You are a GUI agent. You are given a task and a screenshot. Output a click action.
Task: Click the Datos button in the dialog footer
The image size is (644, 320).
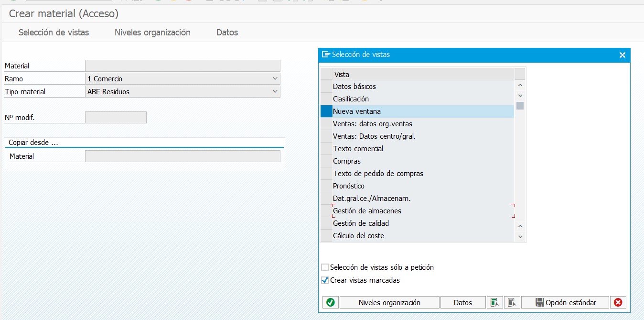[x=462, y=302]
